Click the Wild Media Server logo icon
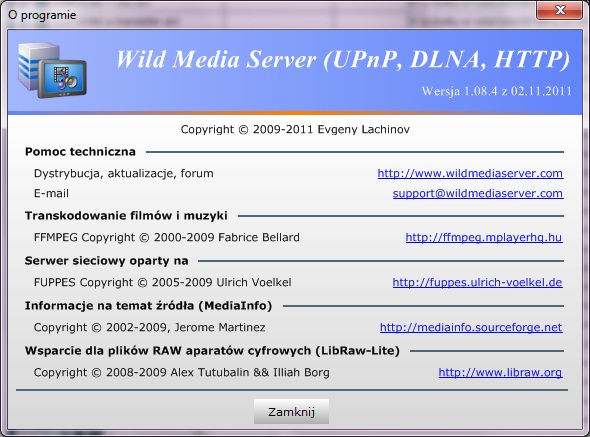Screen dimensions: 590x437 [x=52, y=70]
